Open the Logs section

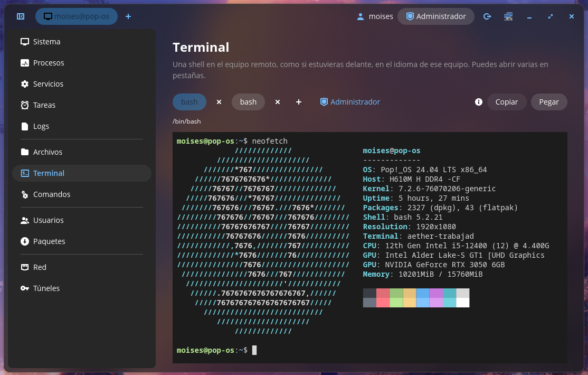[x=82, y=126]
